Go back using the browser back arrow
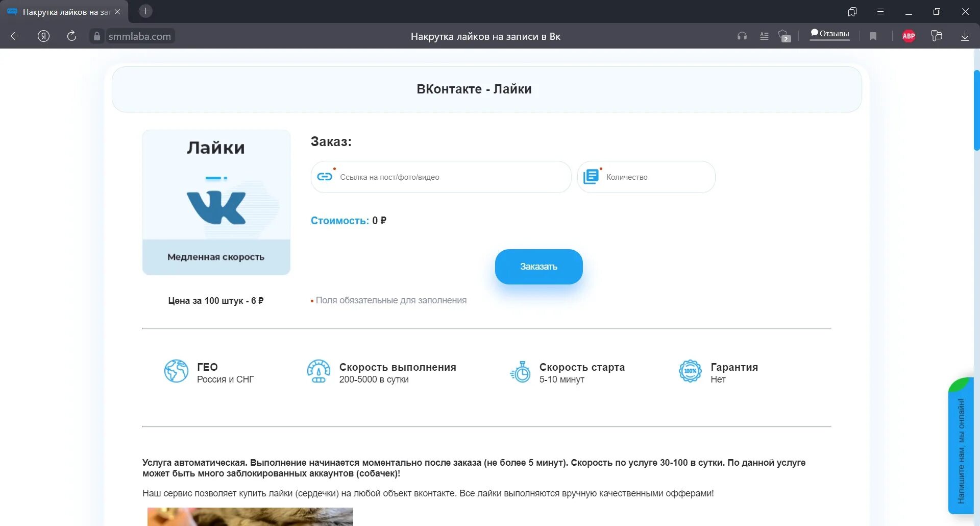The width and height of the screenshot is (980, 526). [15, 36]
